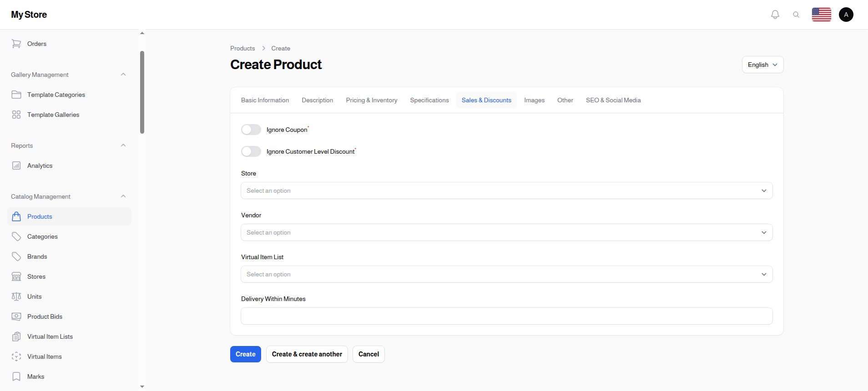Viewport: 868px width, 391px height.
Task: Collapse the Catalog Management section
Action: tap(123, 196)
